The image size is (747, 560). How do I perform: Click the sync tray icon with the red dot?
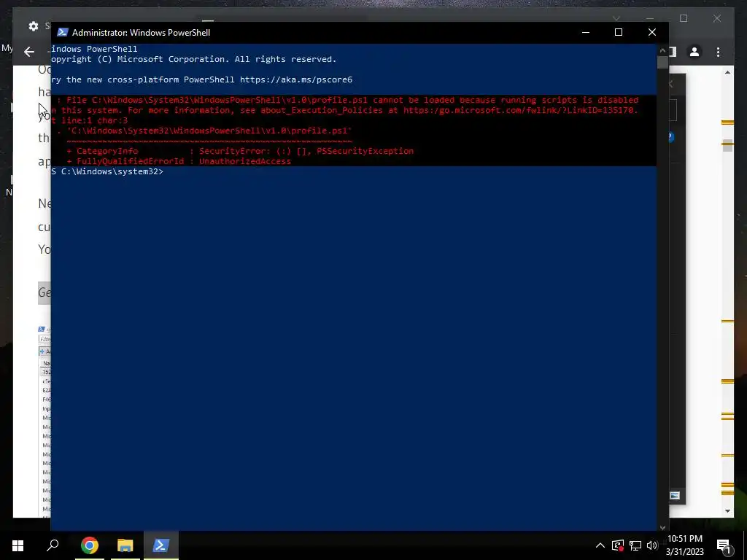(618, 545)
